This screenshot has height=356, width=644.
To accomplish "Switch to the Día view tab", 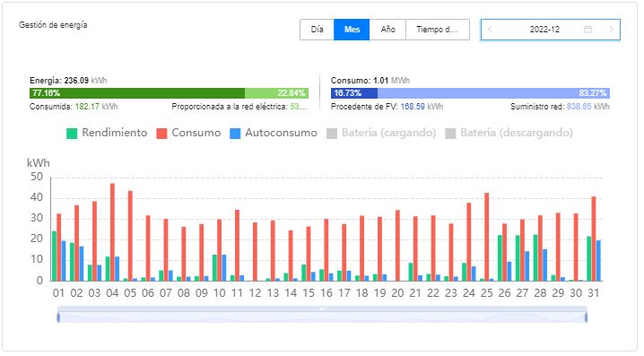I will [x=317, y=30].
